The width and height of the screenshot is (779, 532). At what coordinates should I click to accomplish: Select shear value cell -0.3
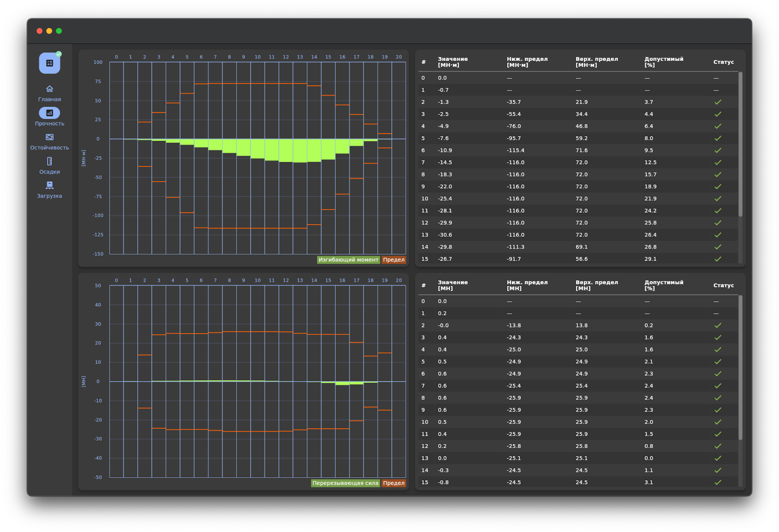(442, 470)
